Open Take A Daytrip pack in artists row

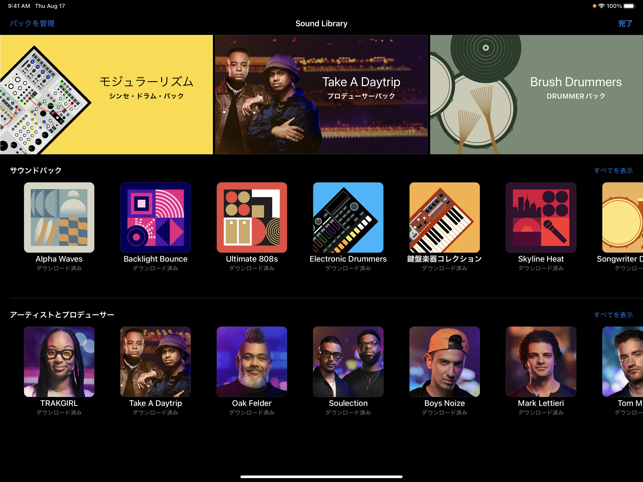tap(155, 362)
